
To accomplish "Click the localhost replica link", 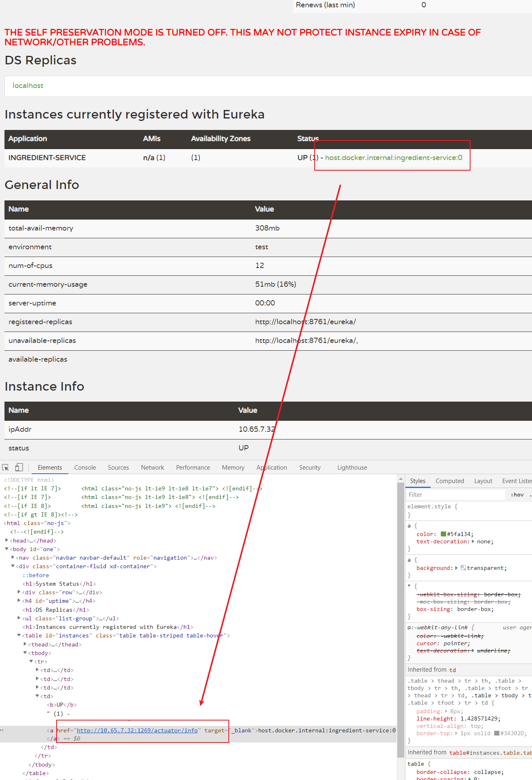I will pos(28,86).
